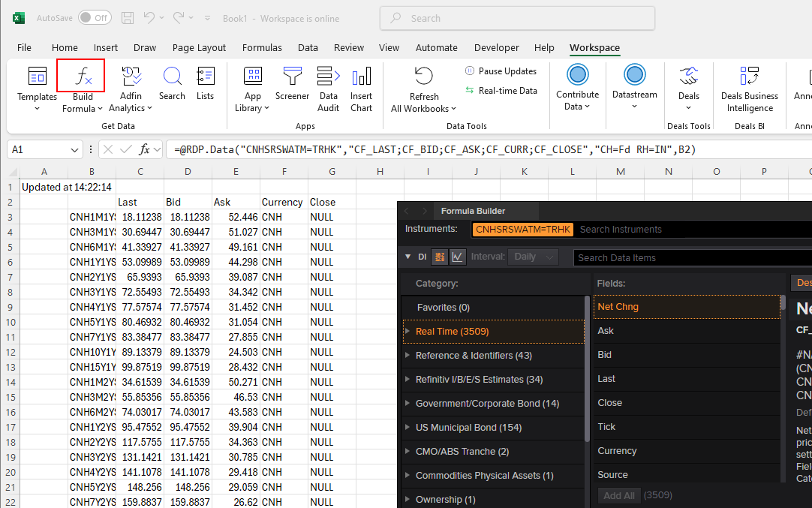Toggle the data grid icon beside DI

tap(439, 257)
